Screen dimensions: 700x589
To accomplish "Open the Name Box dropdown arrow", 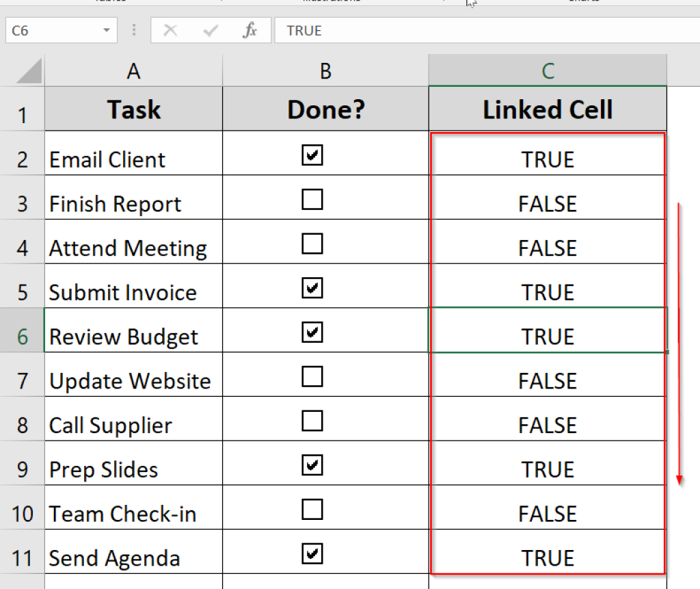I will (x=106, y=30).
